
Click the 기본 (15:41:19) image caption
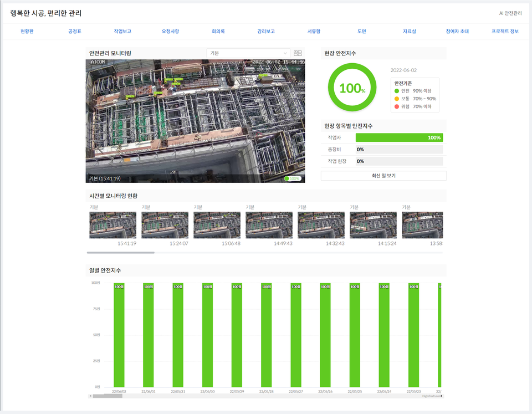click(105, 178)
